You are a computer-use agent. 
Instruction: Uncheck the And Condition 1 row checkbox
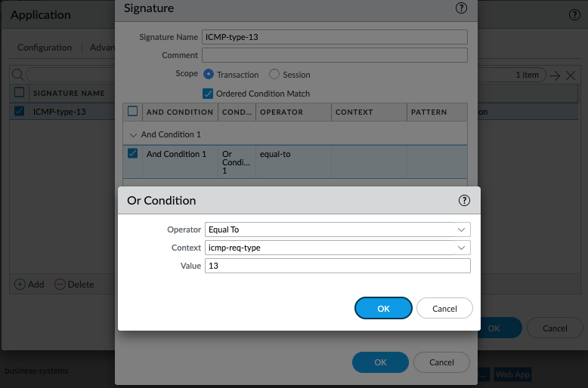pos(133,154)
